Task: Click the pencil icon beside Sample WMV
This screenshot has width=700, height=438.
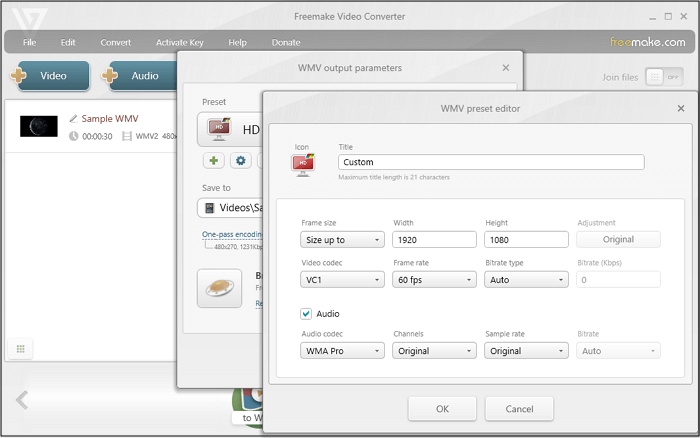Action: click(73, 119)
